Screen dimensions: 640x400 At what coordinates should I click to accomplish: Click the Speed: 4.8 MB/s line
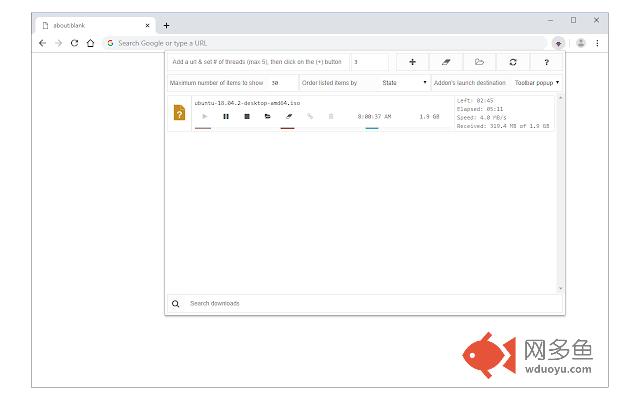481,118
